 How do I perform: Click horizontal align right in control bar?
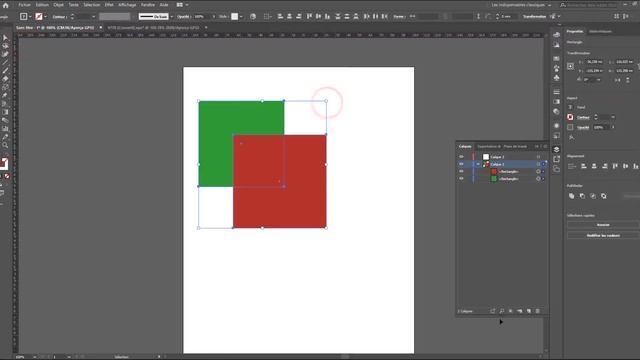(299, 16)
